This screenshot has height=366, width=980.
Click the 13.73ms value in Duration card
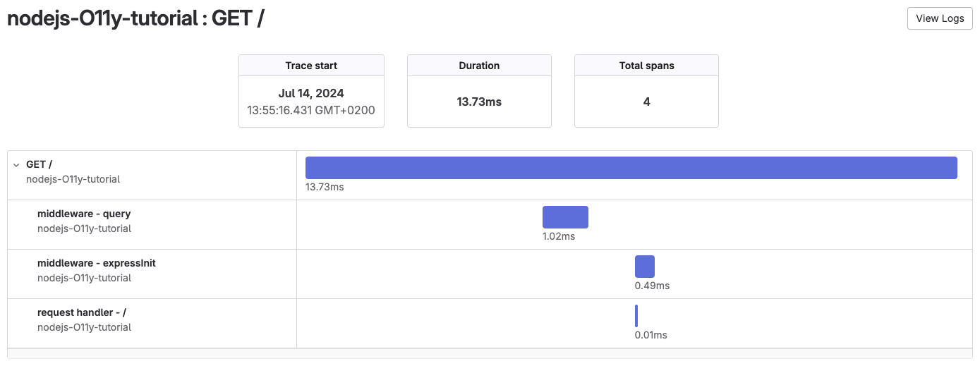click(479, 102)
